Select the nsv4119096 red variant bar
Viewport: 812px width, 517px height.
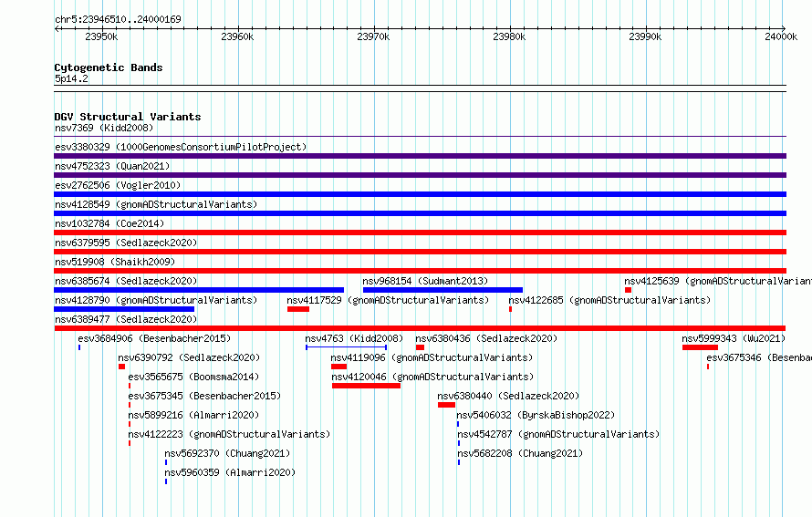(x=338, y=367)
